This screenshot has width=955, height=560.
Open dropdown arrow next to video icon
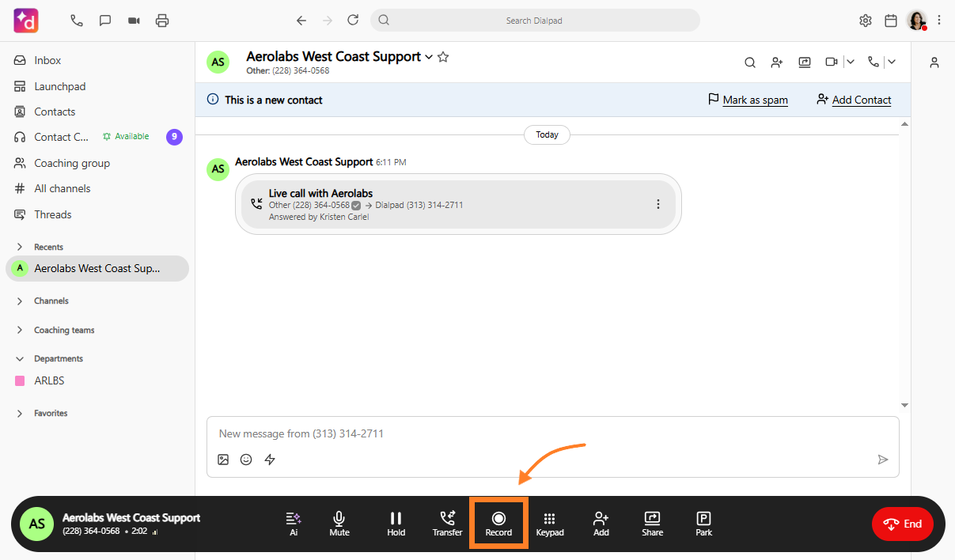(850, 62)
